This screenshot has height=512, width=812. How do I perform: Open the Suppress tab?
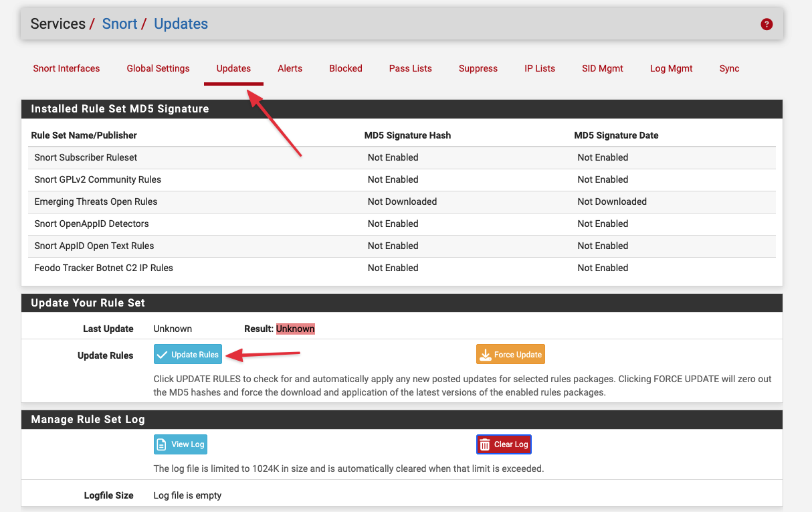point(478,68)
